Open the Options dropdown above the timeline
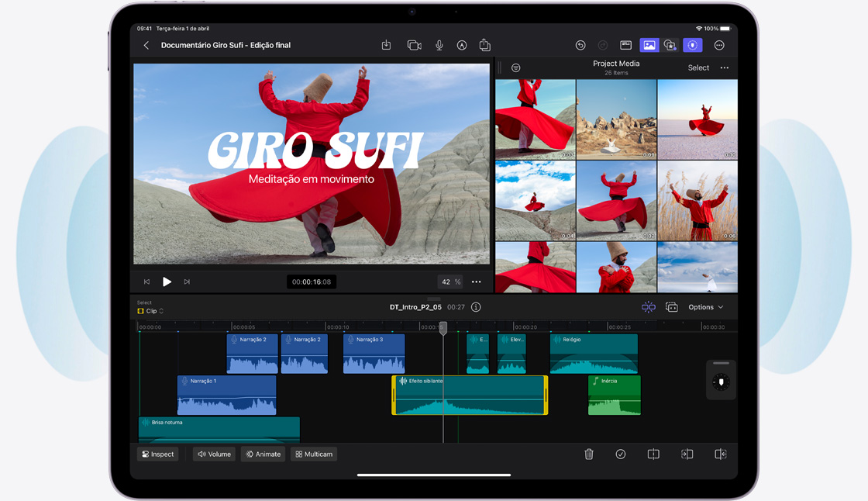This screenshot has width=868, height=501. [704, 307]
